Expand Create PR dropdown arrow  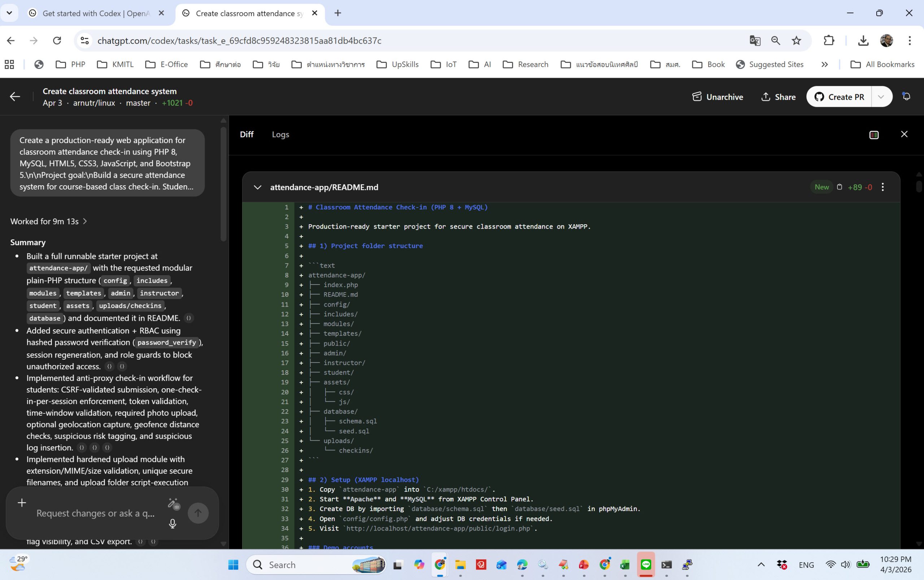click(x=881, y=97)
